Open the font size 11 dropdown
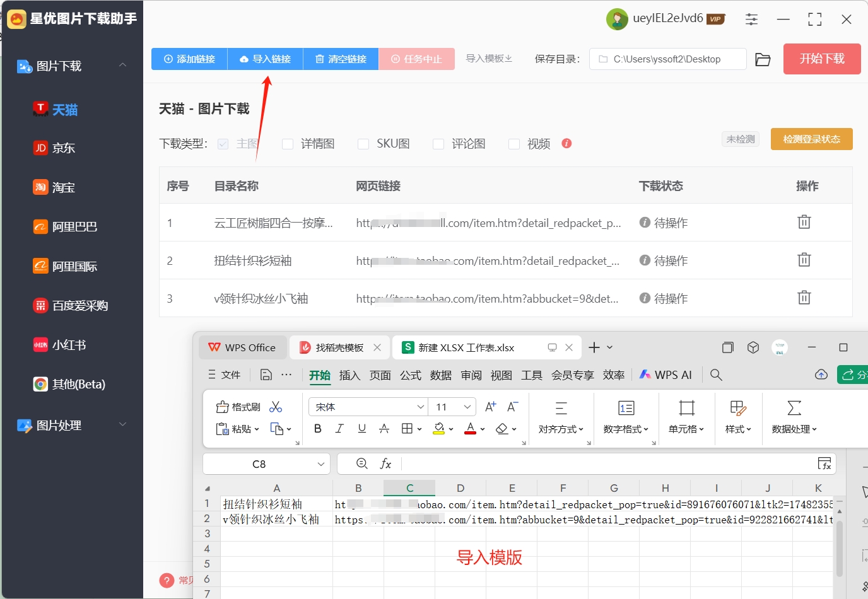The width and height of the screenshot is (868, 599). tap(467, 407)
